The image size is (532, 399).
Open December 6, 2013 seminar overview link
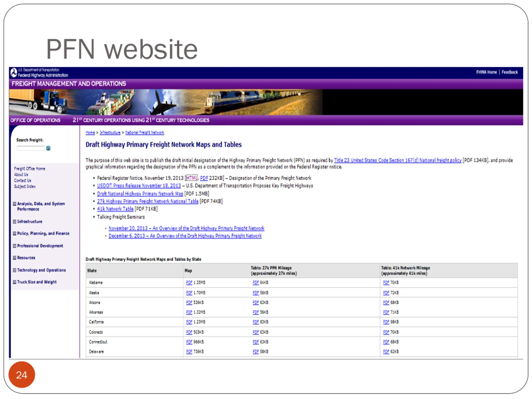click(185, 236)
